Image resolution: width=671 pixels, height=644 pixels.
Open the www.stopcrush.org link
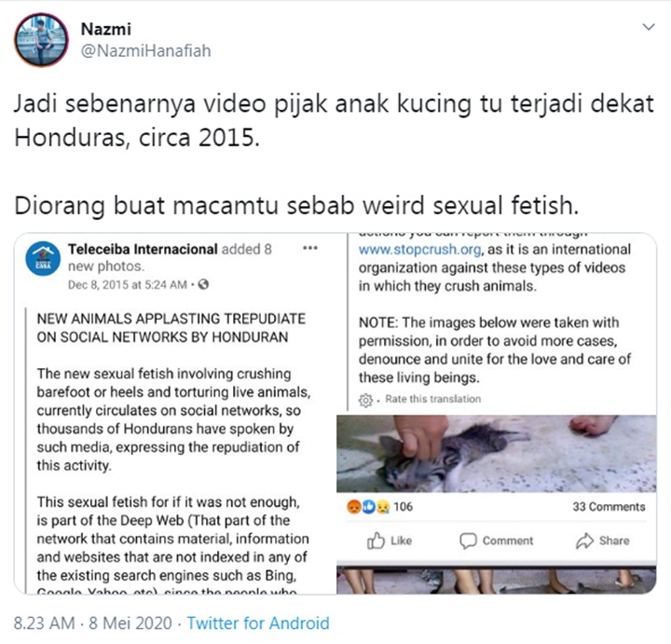[419, 249]
